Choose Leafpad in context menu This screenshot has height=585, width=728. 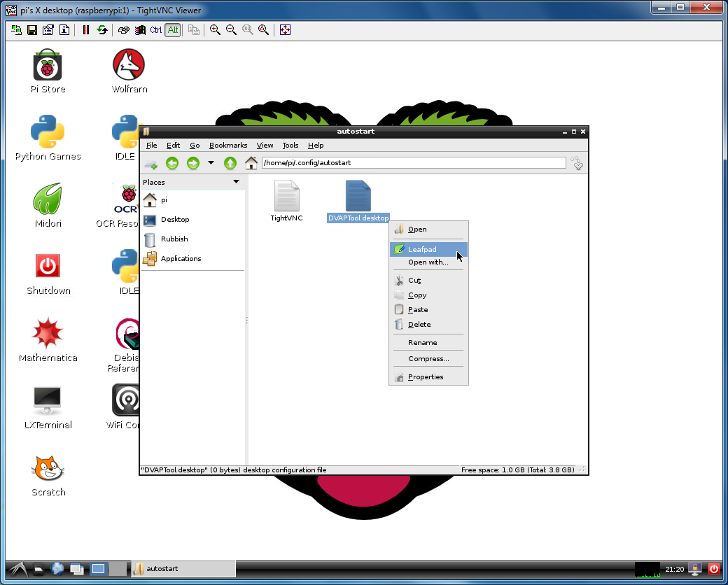pos(428,249)
